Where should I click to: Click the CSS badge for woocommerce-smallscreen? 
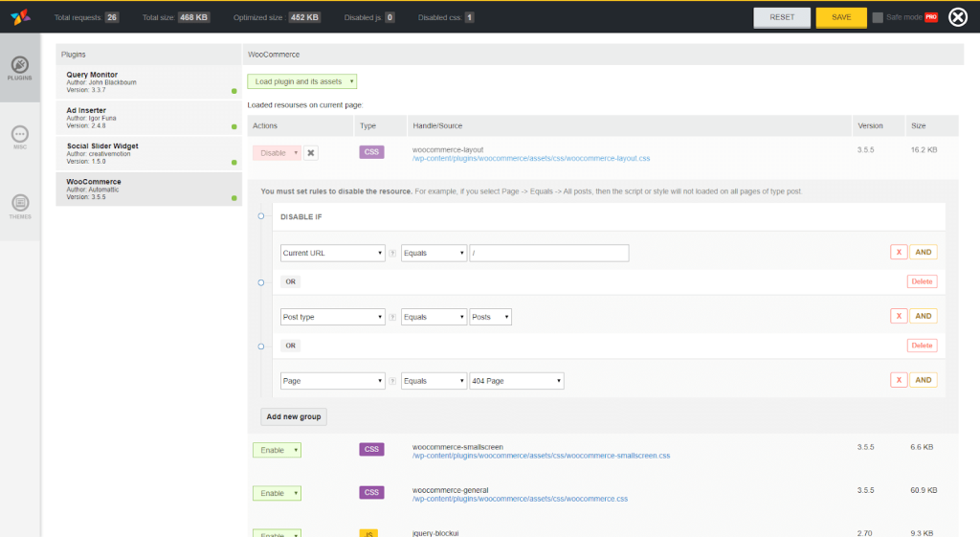point(371,449)
